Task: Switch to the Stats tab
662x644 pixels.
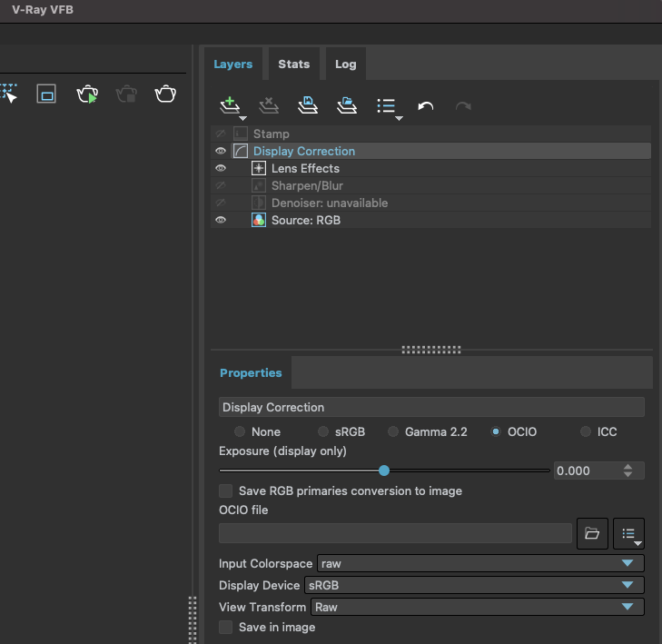Action: point(294,64)
